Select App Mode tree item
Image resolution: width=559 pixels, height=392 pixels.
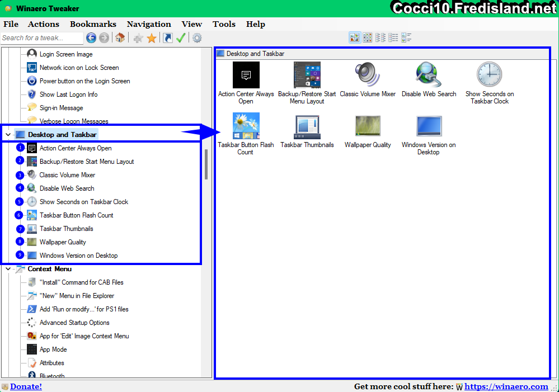(x=53, y=350)
